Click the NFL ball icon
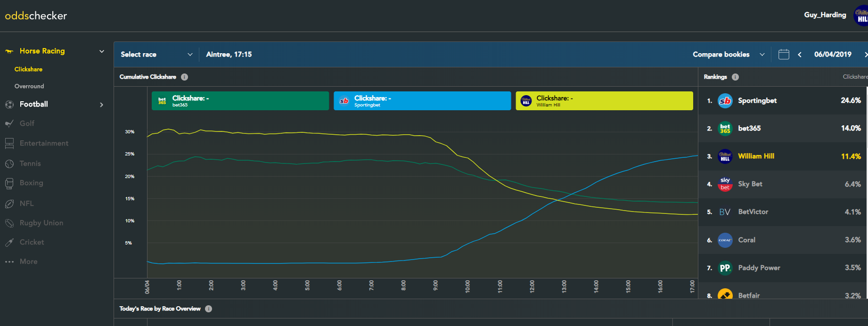Viewport: 868px width, 326px height. (x=9, y=204)
